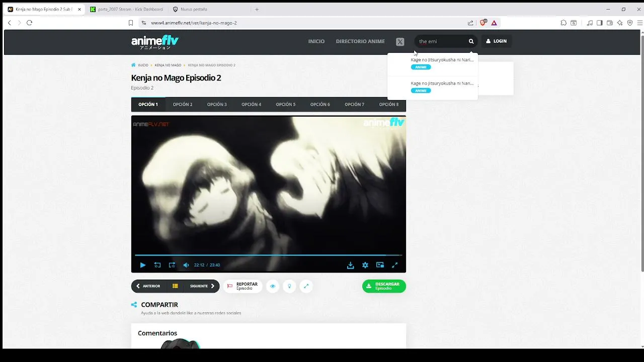
Task: Download video from player controls
Action: (351, 265)
